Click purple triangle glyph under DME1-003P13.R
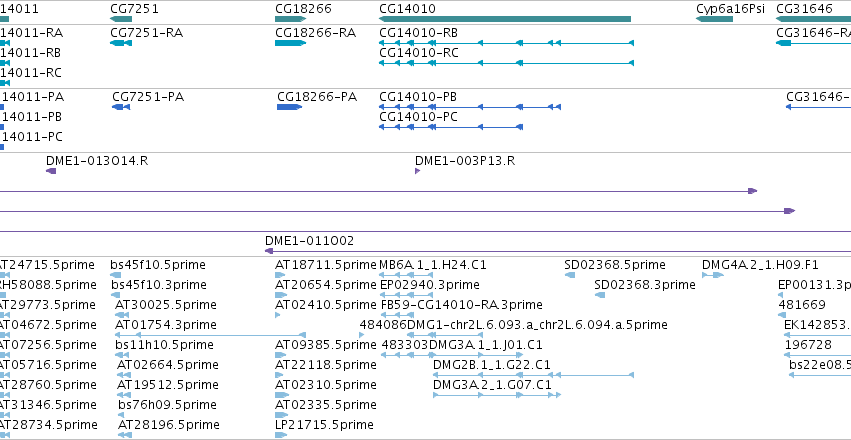 pyautogui.click(x=417, y=171)
